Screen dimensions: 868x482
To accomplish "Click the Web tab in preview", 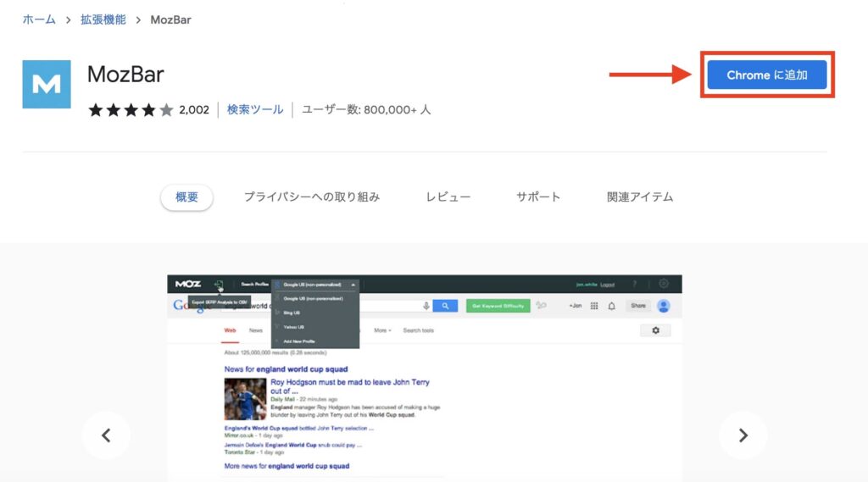I will (x=230, y=330).
